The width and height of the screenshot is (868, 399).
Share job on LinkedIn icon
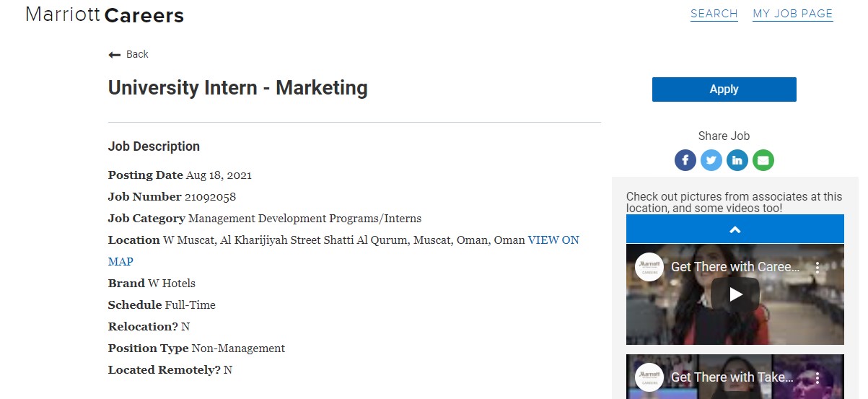[x=737, y=160]
